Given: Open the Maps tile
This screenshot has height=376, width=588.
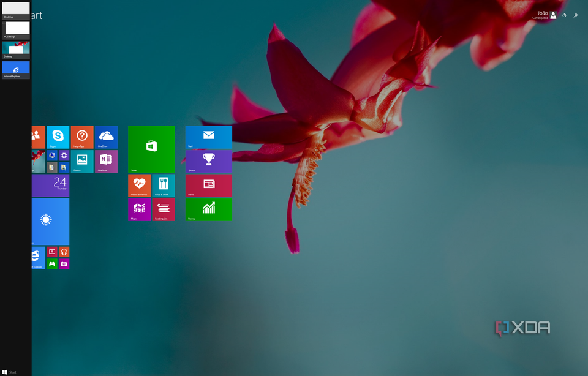Looking at the screenshot, I should [x=139, y=209].
